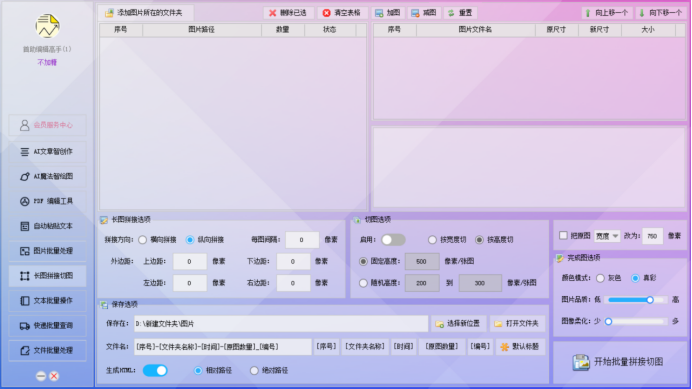Check the 把原图 checkbox
Image resolution: width=692 pixels, height=389 pixels.
(563, 235)
